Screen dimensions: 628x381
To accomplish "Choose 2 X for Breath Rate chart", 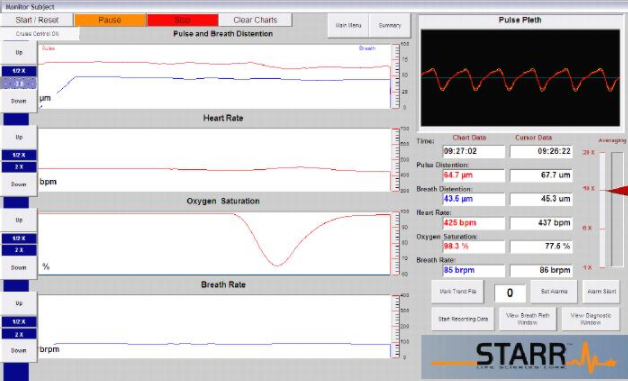I will (19, 334).
